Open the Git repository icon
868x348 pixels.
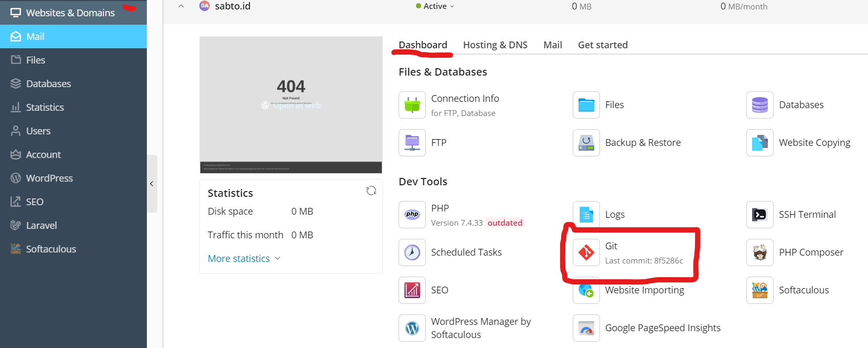[586, 252]
